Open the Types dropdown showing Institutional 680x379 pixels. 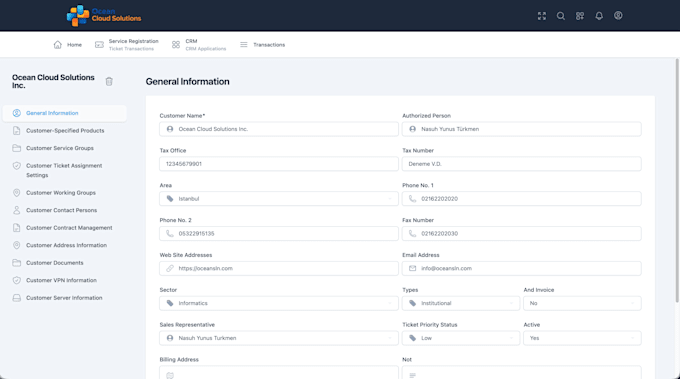[461, 303]
